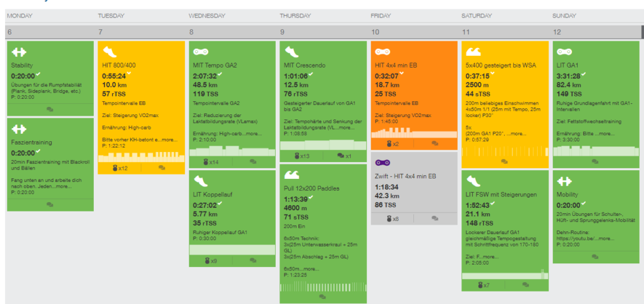Open the x1 comment icon on MIT Crescendo
The width and height of the screenshot is (644, 304).
tap(344, 156)
